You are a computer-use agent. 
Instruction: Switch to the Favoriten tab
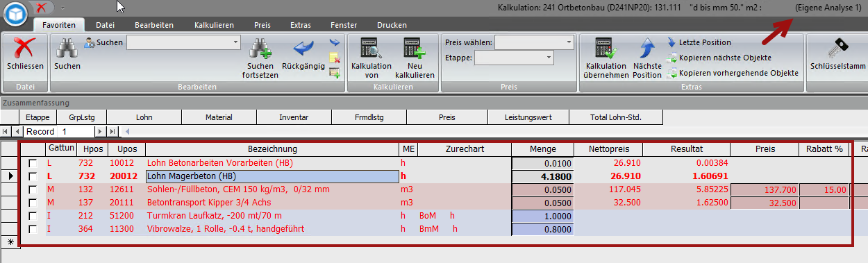tap(58, 25)
